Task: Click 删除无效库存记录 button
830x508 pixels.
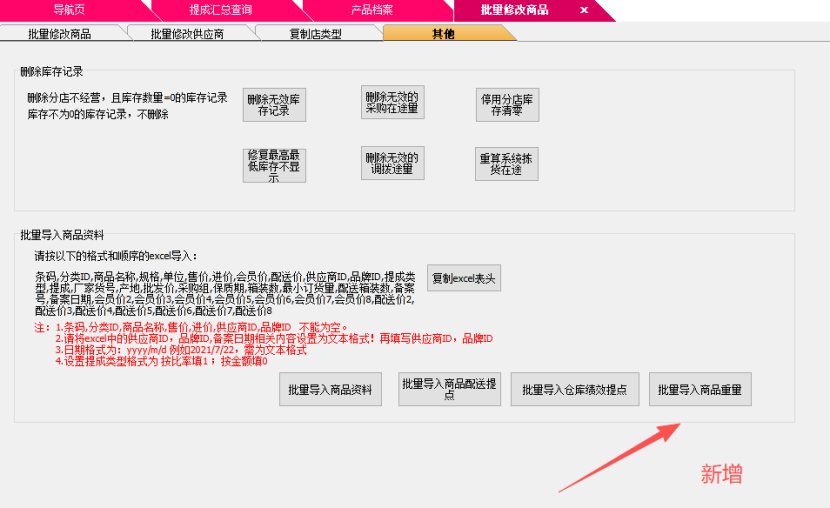Action: point(274,105)
